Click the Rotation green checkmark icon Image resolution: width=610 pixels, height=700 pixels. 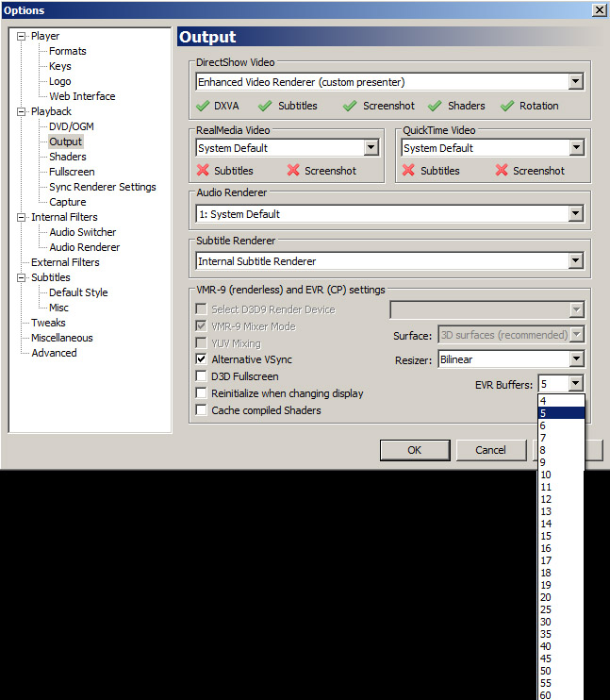tap(507, 106)
